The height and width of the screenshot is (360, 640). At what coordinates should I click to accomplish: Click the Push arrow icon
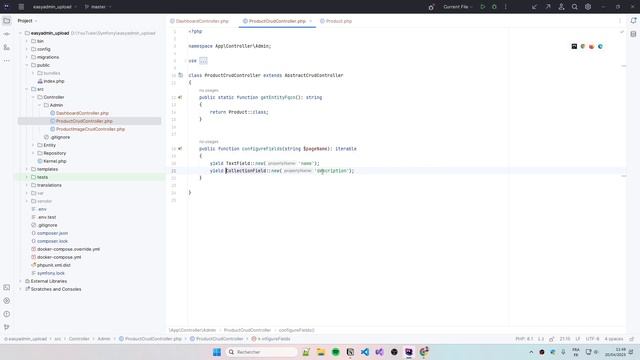[x=548, y=7]
